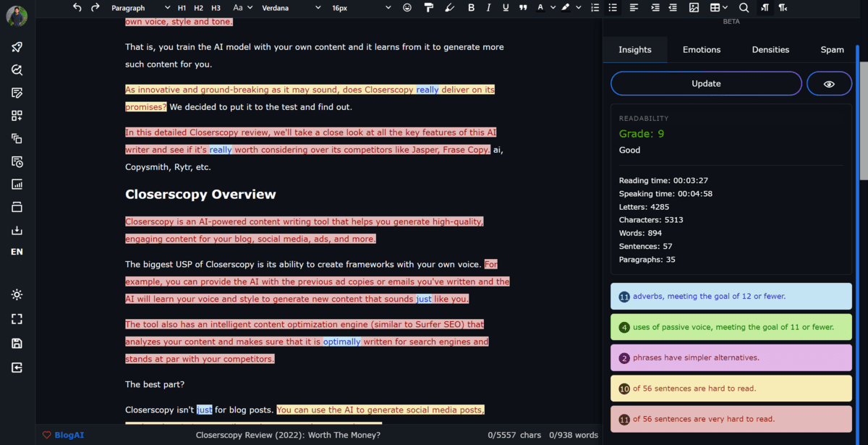
Task: Open the find magnifier icon in toolbar
Action: pos(744,8)
